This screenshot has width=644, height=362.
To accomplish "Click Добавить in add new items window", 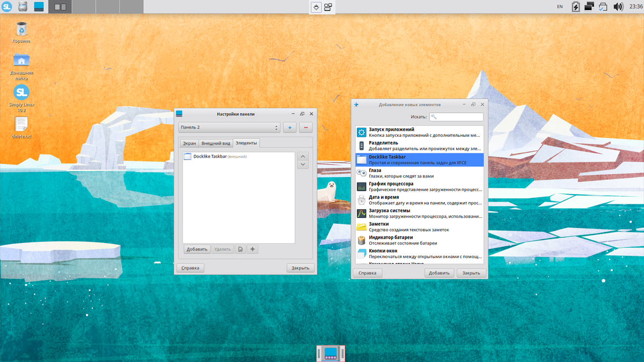I will tap(439, 273).
